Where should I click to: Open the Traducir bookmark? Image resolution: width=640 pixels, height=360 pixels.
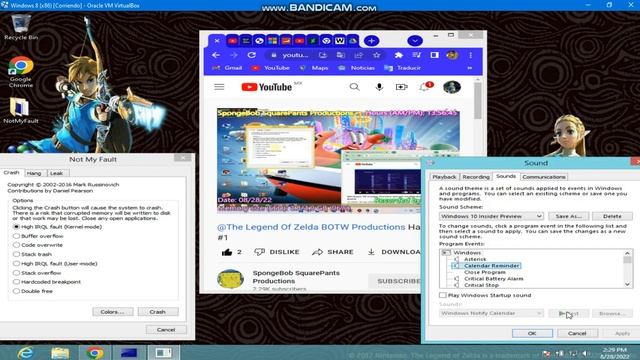coord(402,68)
